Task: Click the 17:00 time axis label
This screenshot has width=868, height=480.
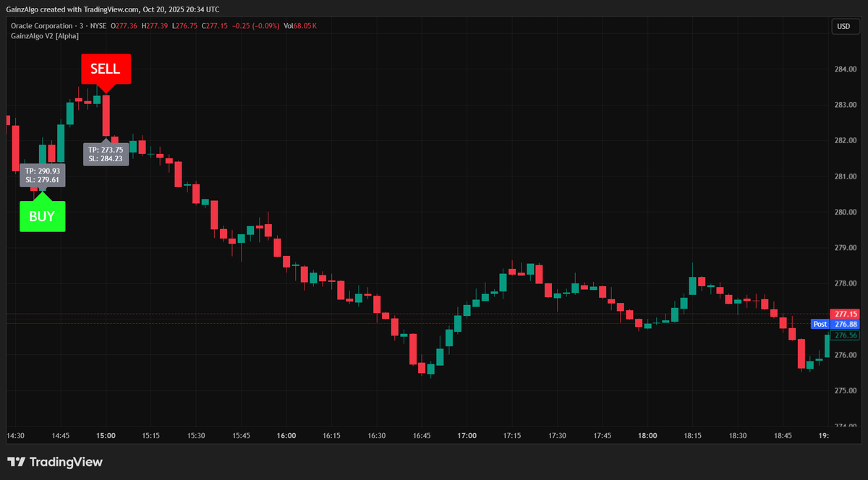Action: click(x=467, y=436)
